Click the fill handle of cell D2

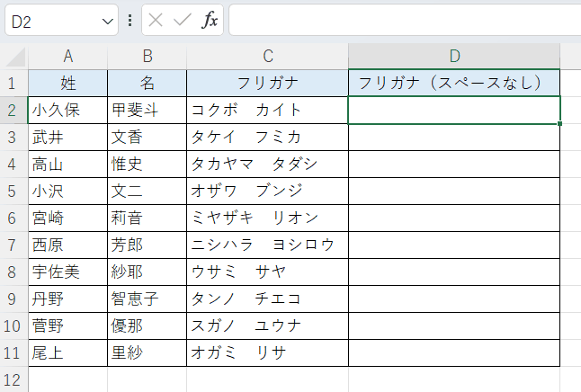coord(560,123)
